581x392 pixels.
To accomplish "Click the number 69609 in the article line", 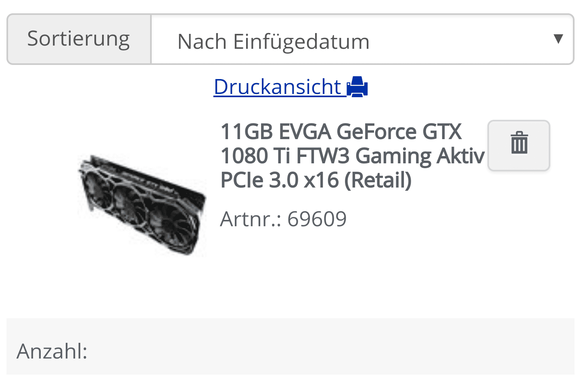I will [317, 219].
